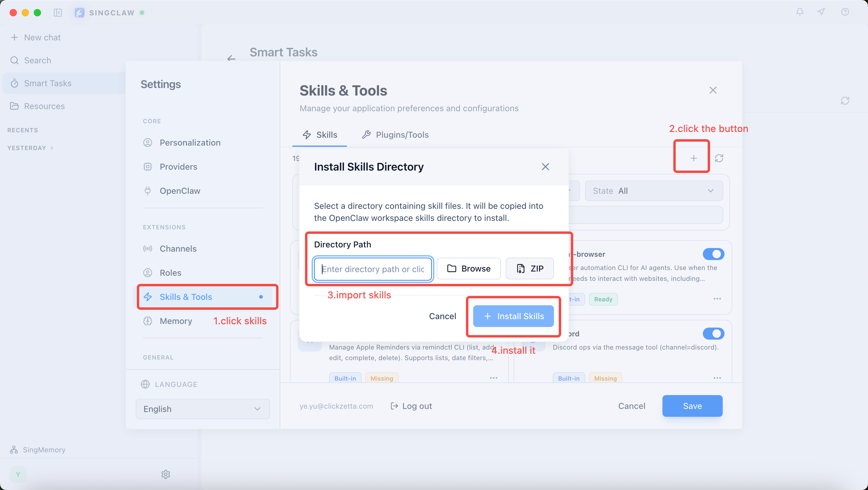Toggle the browser skill switch
The height and width of the screenshot is (490, 868).
pyautogui.click(x=713, y=254)
